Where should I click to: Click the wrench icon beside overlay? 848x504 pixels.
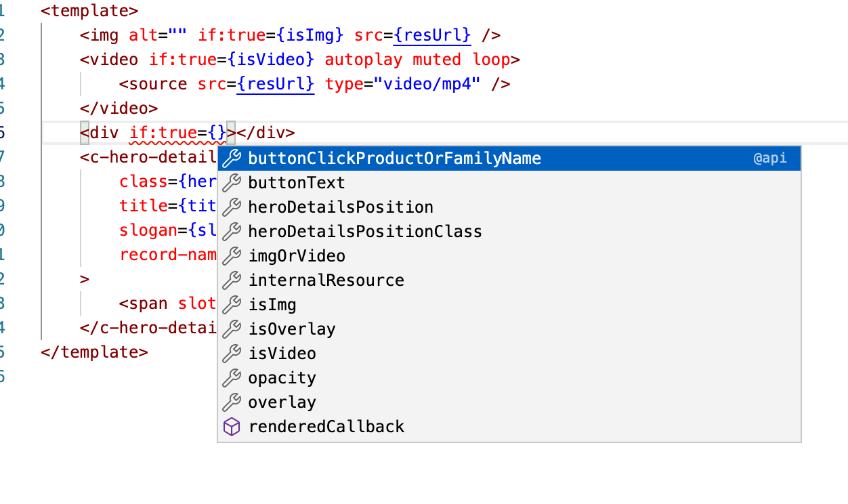[231, 402]
